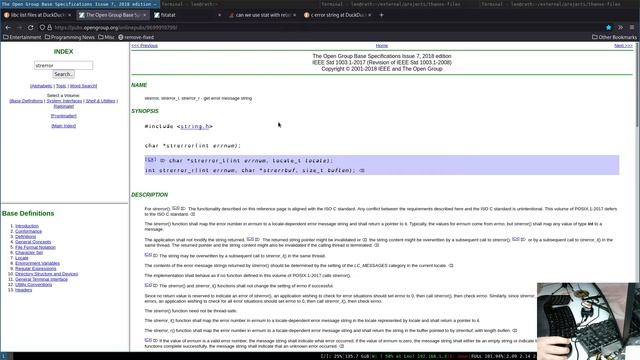This screenshot has width=640, height=360.
Task: Click the 'DESCRIPTION' section heading
Action: tap(149, 195)
